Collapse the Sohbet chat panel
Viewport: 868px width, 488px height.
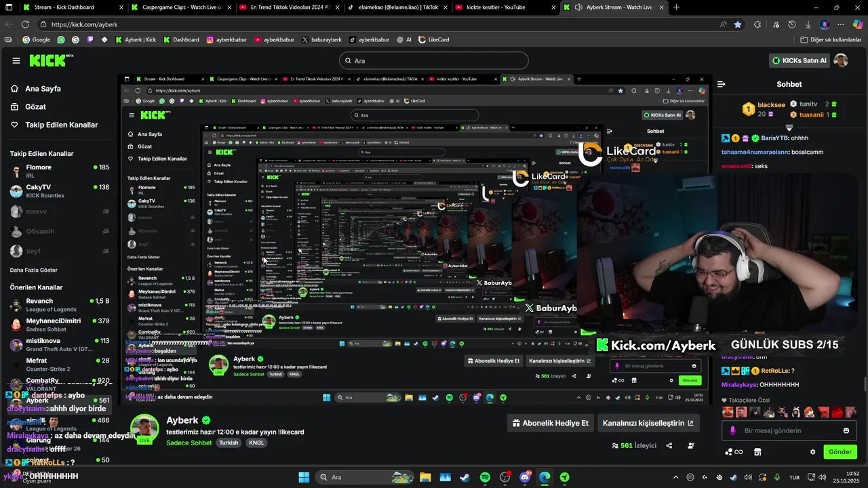pyautogui.click(x=722, y=84)
